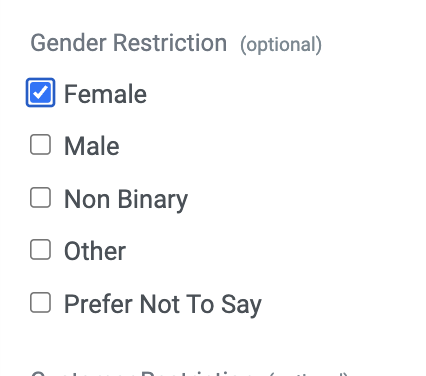Uncheck the Female checkbox
Viewport: 426px width, 376px height.
click(x=40, y=93)
